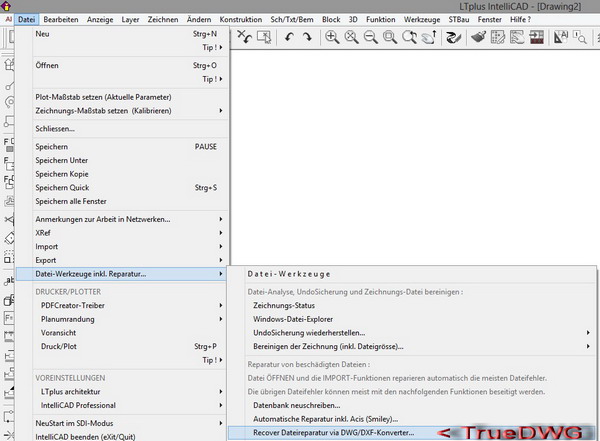Select Datenbank neuschreiben... entry

coord(412,405)
